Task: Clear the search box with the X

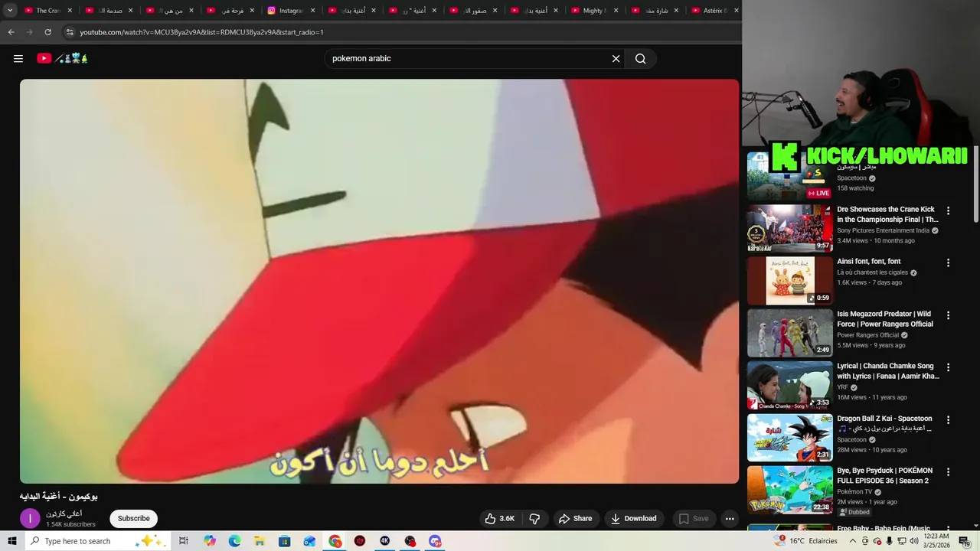Action: [616, 59]
